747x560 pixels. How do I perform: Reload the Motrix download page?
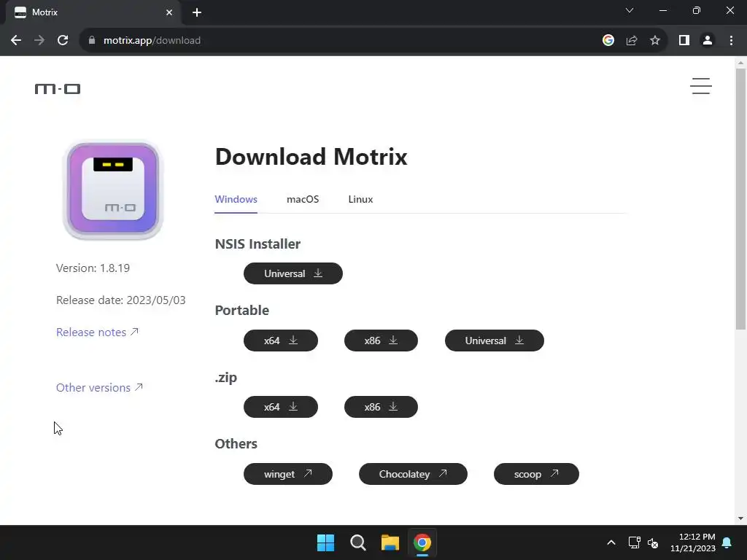(63, 41)
